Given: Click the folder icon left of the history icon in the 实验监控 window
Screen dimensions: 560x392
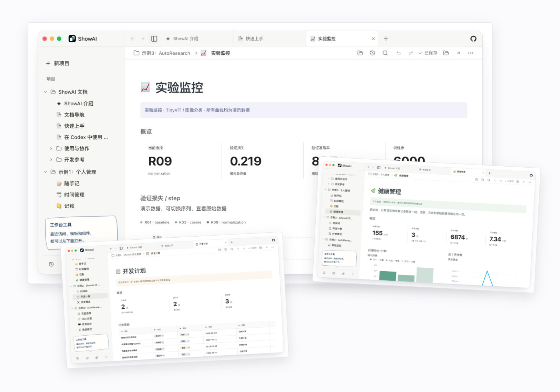Looking at the screenshot, I should tap(360, 53).
